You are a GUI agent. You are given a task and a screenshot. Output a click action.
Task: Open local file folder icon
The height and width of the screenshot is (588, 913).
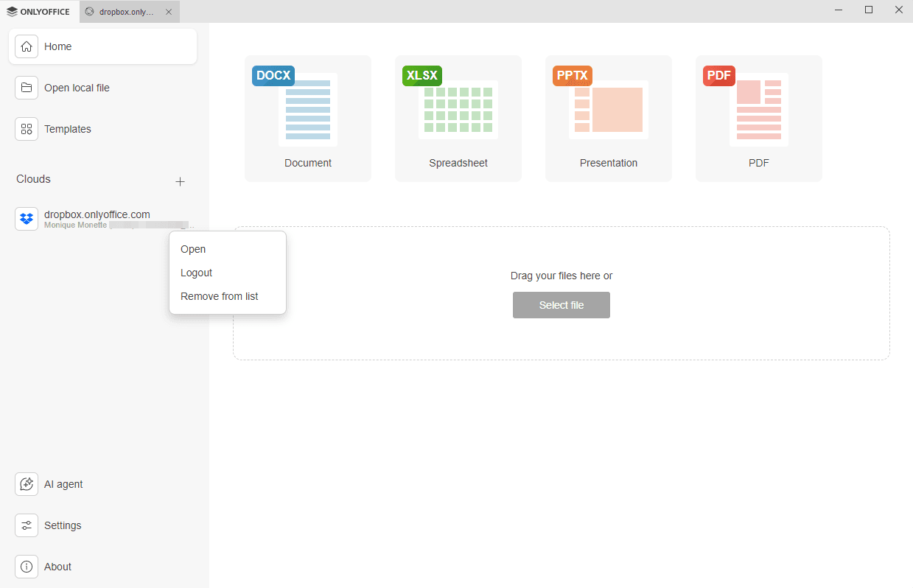coord(27,88)
